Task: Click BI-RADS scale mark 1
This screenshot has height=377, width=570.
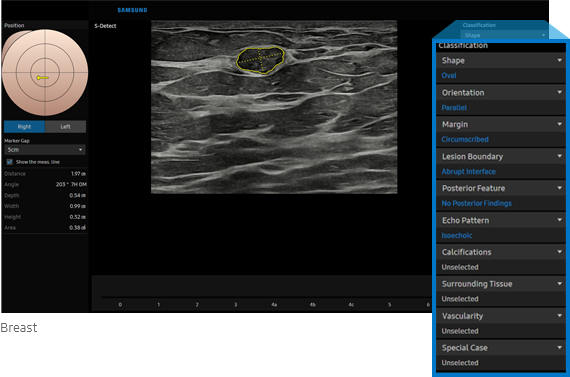Action: tap(158, 305)
